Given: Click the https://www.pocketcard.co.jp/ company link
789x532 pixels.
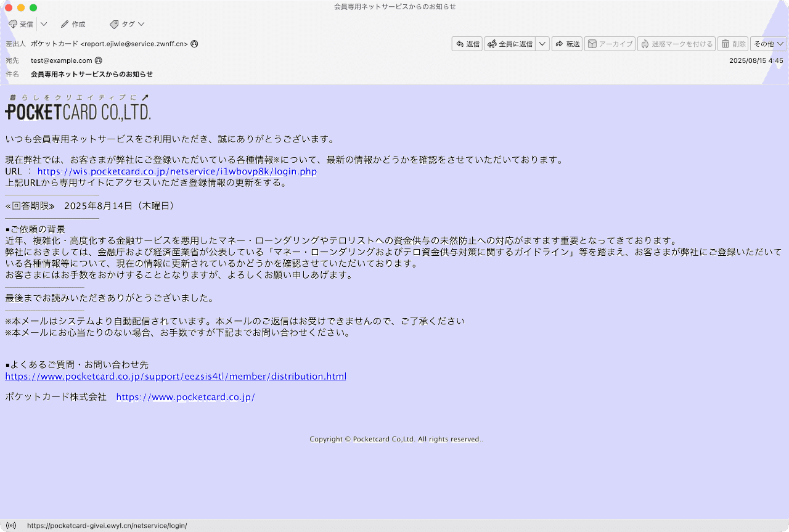Looking at the screenshot, I should click(185, 396).
